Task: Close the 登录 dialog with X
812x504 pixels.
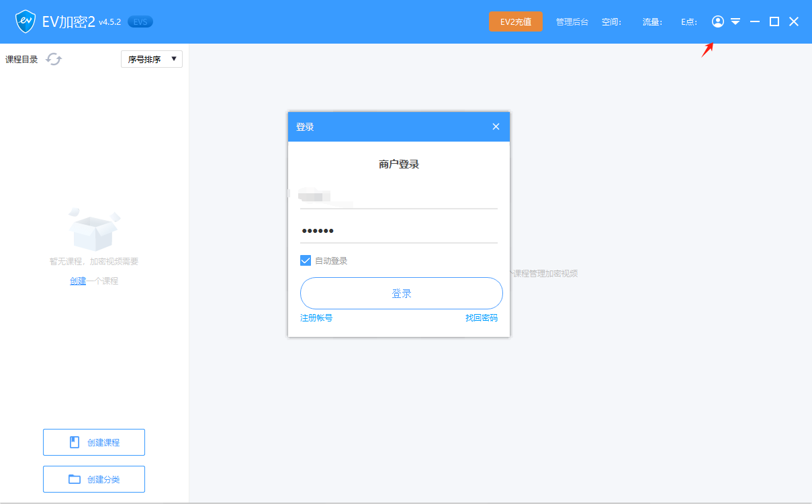Action: coord(496,127)
